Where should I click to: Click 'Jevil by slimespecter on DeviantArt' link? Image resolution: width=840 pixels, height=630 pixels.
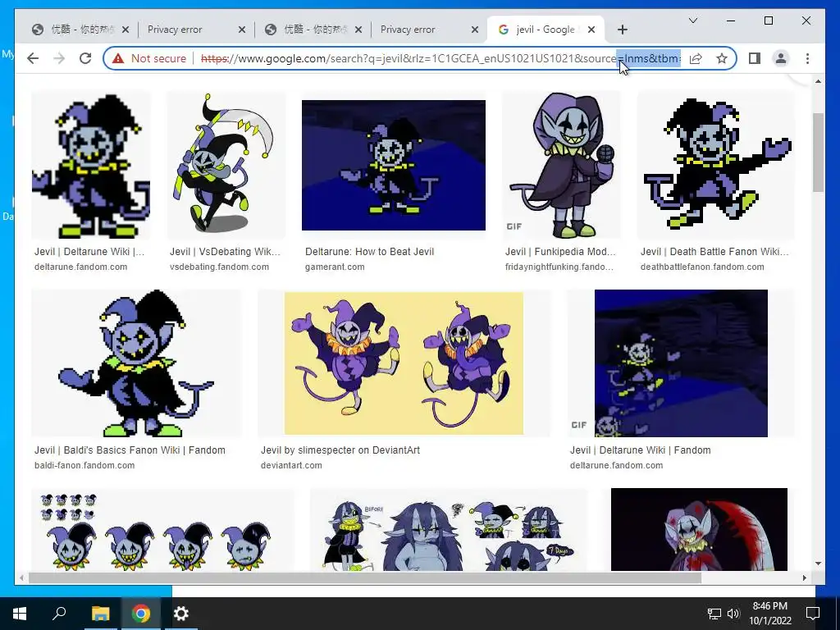point(340,450)
